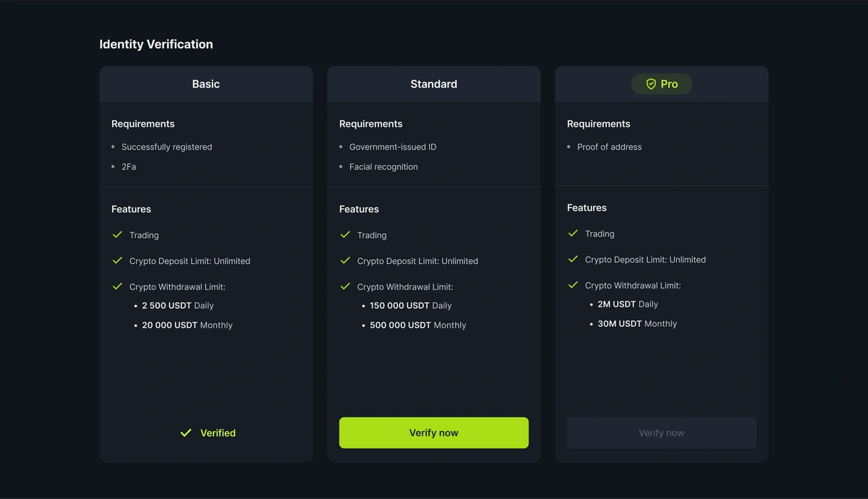868x499 pixels.
Task: Click the Trading checkmark in Standard card
Action: pyautogui.click(x=345, y=235)
